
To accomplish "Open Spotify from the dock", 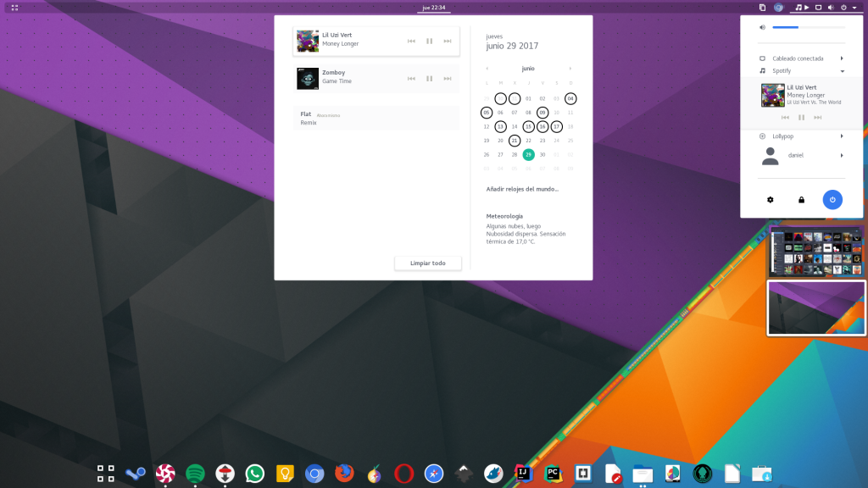I will click(x=195, y=473).
